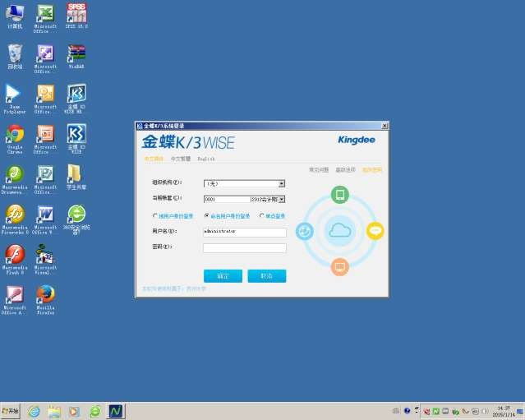Click the blue smiley icon in login dialog

[304, 231]
